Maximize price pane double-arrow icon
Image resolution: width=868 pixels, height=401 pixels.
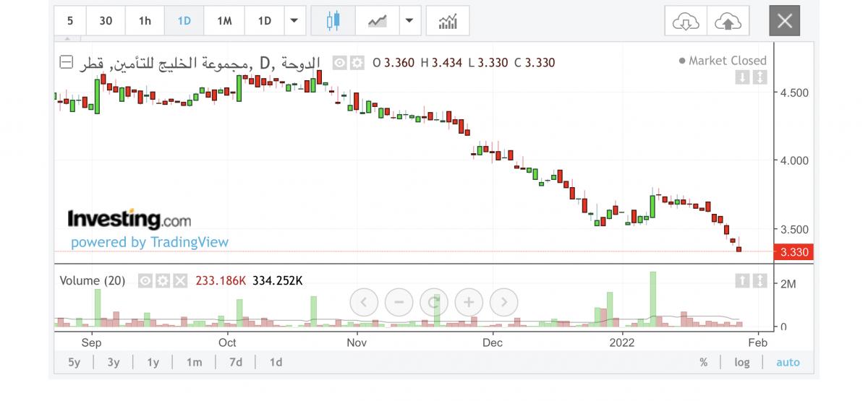tap(759, 77)
